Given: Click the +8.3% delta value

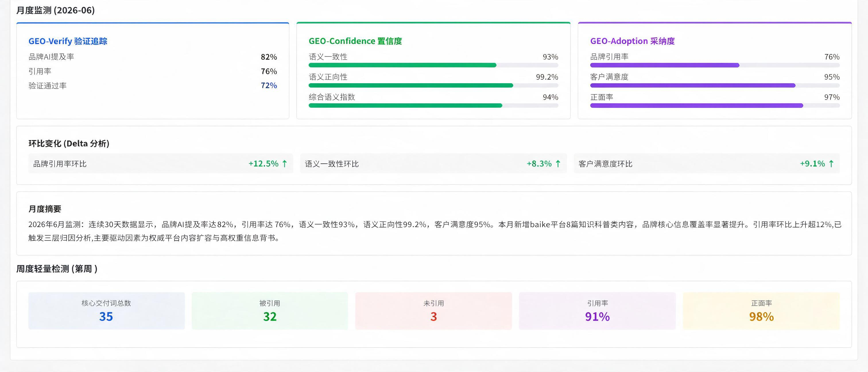Looking at the screenshot, I should click(539, 164).
